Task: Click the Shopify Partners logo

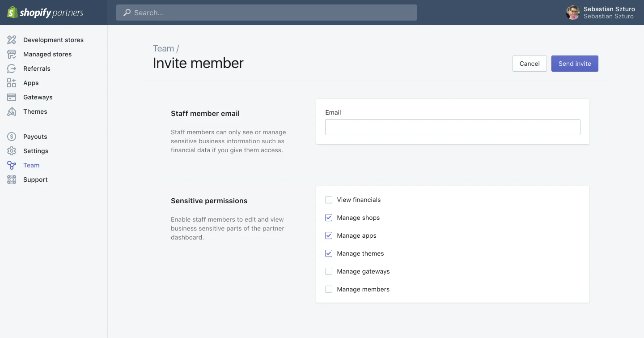Action: pos(45,13)
